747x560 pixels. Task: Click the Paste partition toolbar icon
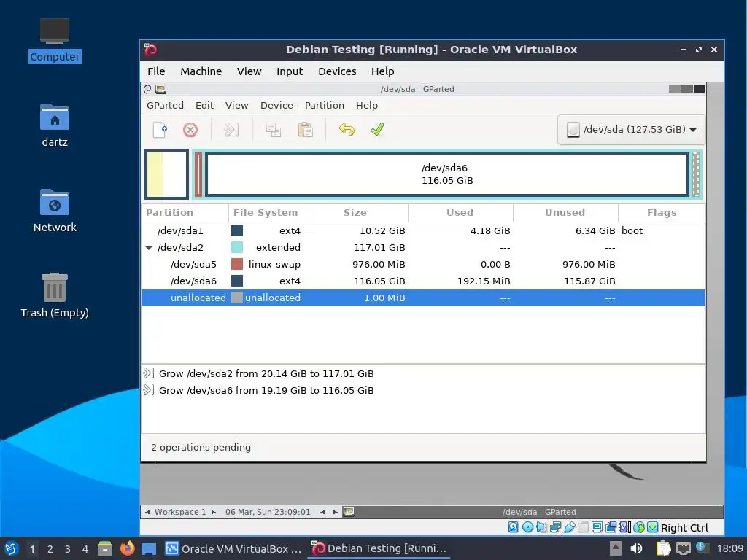coord(306,130)
